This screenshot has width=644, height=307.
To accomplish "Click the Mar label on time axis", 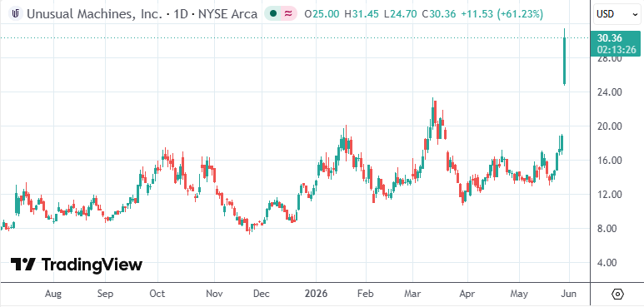I will point(412,294).
